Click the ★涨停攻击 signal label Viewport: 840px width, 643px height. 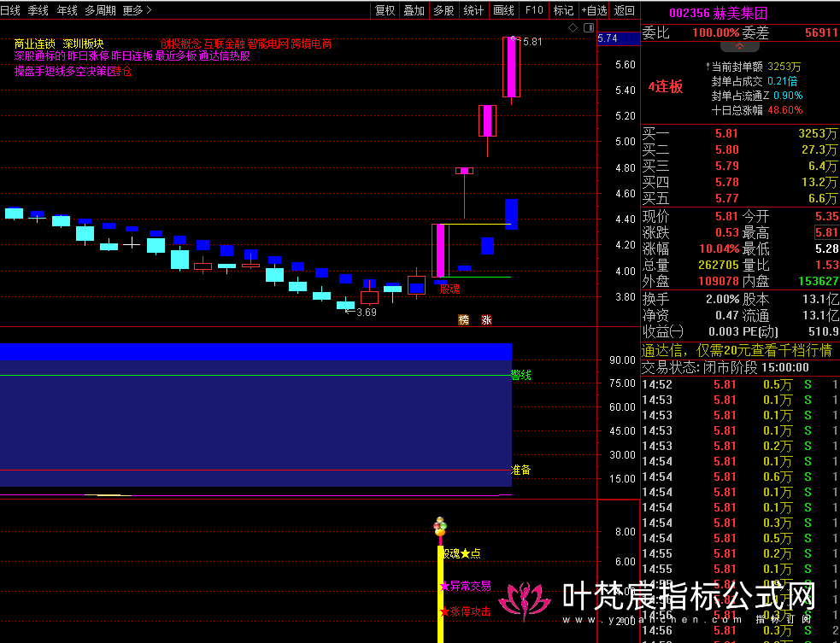point(465,611)
